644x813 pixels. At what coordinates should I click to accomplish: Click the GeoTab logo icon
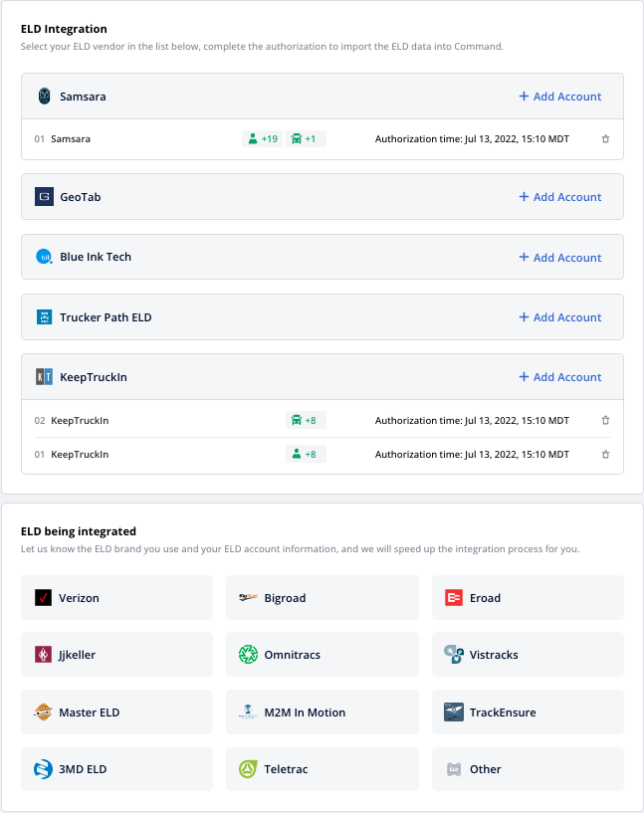coord(44,197)
